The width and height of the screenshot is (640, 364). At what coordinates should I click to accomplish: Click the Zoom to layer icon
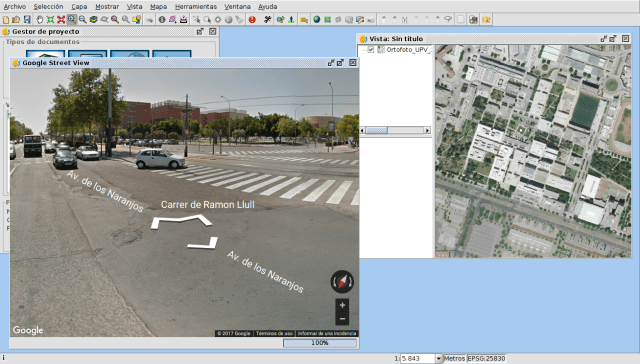pyautogui.click(x=93, y=20)
